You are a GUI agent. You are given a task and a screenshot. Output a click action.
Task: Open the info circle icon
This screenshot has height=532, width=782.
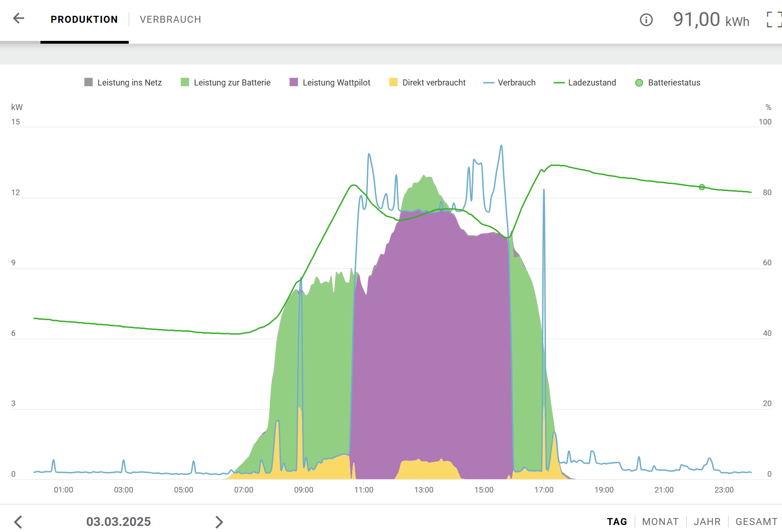(x=646, y=20)
